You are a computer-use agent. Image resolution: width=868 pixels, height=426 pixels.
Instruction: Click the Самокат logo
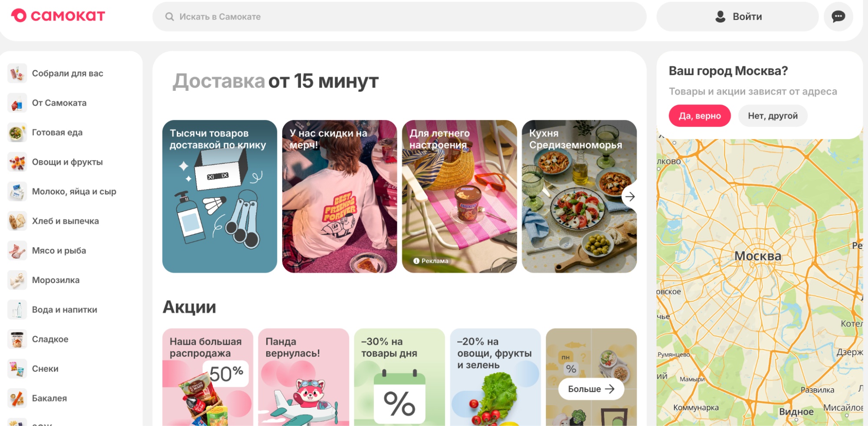click(58, 16)
